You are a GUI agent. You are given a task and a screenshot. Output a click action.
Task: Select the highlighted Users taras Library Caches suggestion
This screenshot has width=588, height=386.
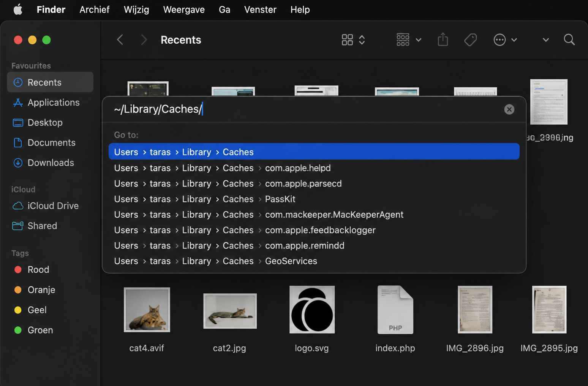click(x=314, y=152)
